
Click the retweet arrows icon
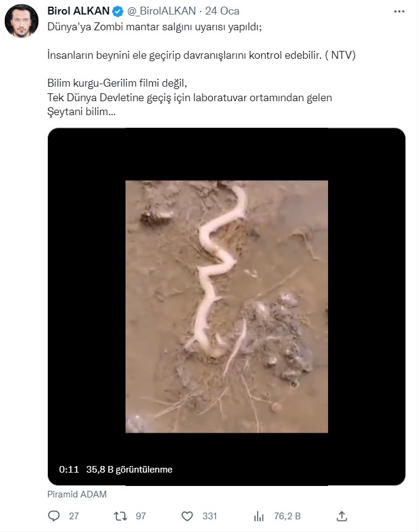(120, 516)
